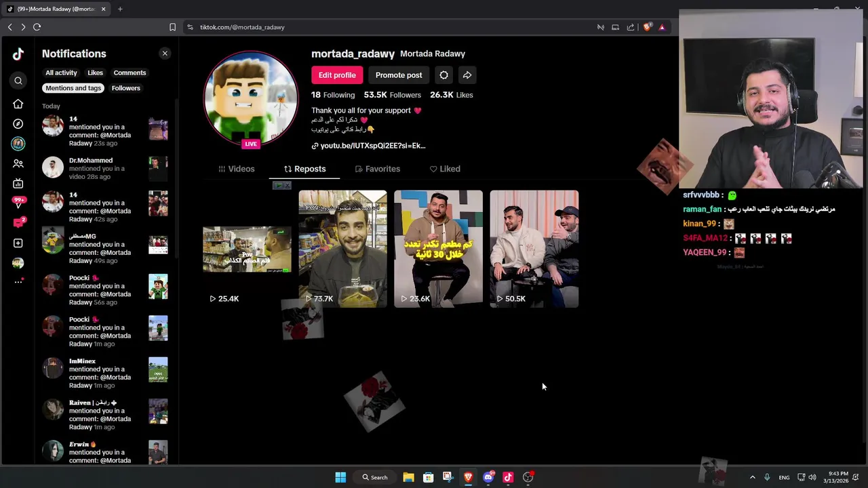
Task: Open the Raiven mention notification
Action: [105, 415]
